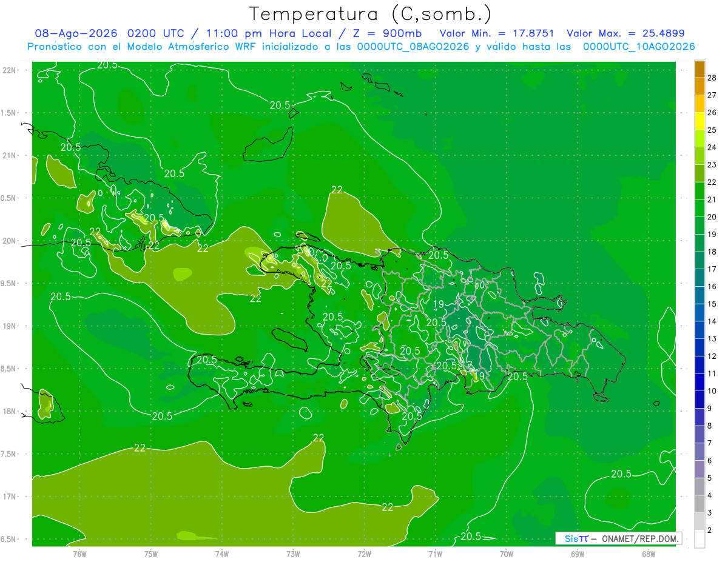Click the '75W' longitude axis label
728x562 pixels.
[151, 554]
